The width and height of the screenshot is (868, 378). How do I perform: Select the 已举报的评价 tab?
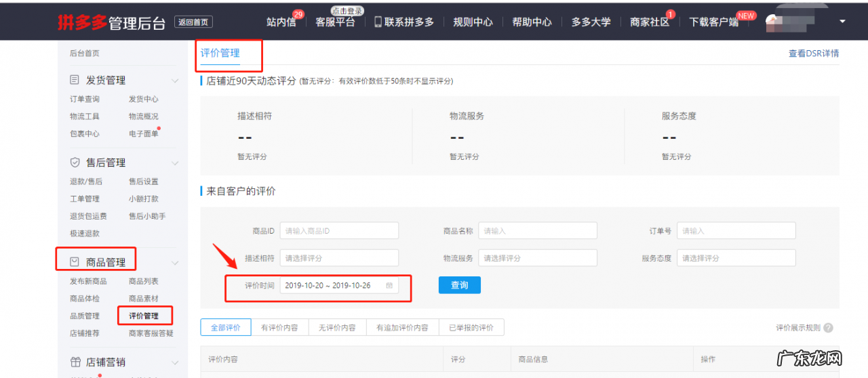tap(471, 327)
